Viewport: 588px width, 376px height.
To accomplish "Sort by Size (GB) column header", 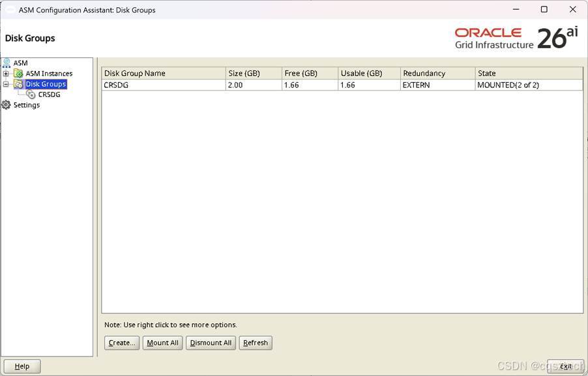I will point(254,73).
